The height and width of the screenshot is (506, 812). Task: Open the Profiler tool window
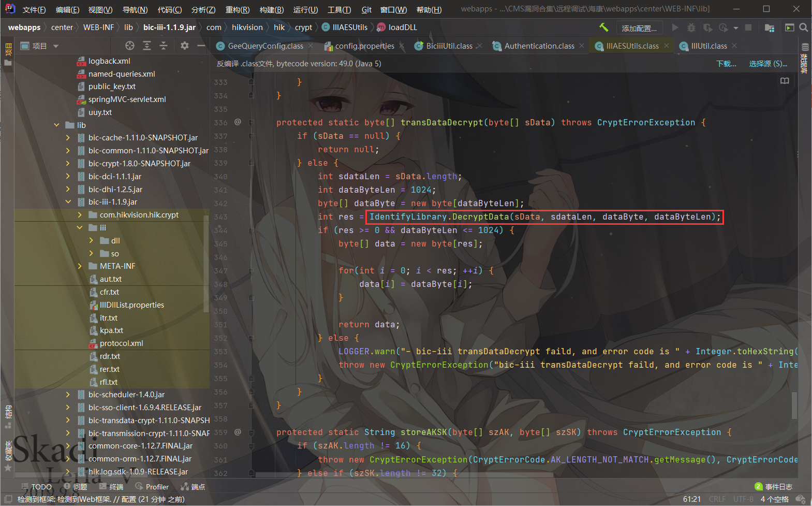click(x=152, y=487)
